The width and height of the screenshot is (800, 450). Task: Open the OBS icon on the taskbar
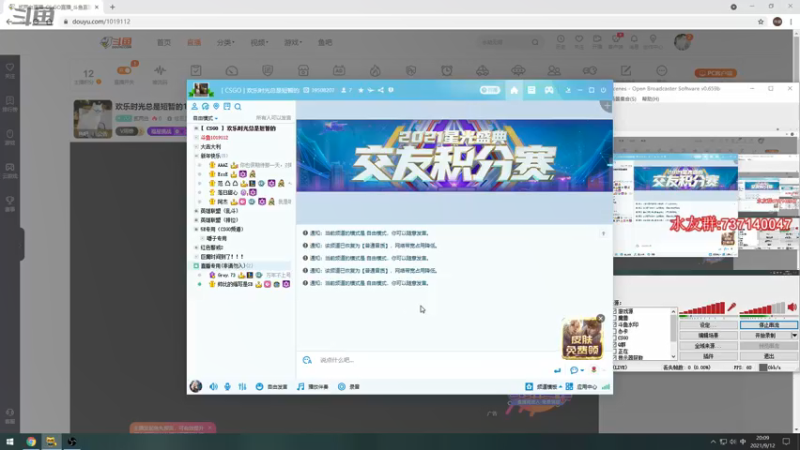click(72, 442)
